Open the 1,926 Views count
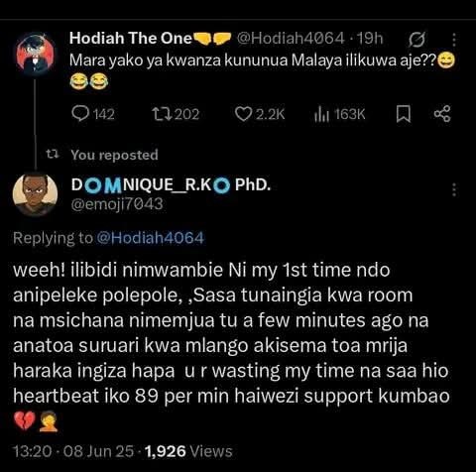Screen dimensions: 476x472 (188, 451)
